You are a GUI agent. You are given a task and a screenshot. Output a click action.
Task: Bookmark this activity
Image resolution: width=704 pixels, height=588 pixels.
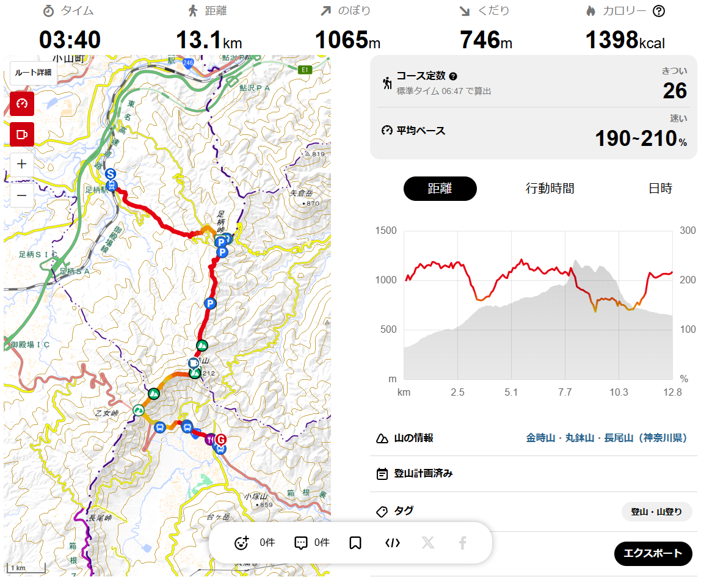tap(355, 543)
